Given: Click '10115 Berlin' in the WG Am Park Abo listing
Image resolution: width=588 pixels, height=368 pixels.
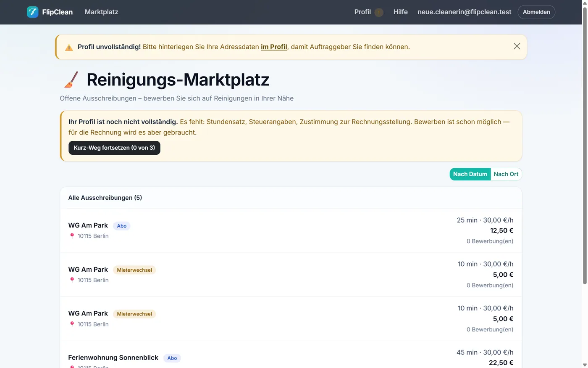Looking at the screenshot, I should click(x=93, y=236).
